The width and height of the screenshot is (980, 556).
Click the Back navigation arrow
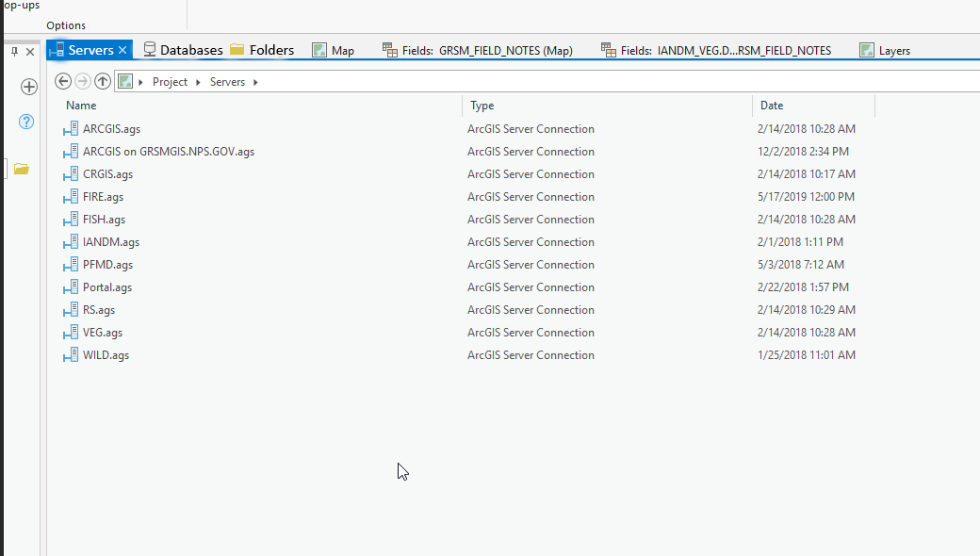[62, 81]
